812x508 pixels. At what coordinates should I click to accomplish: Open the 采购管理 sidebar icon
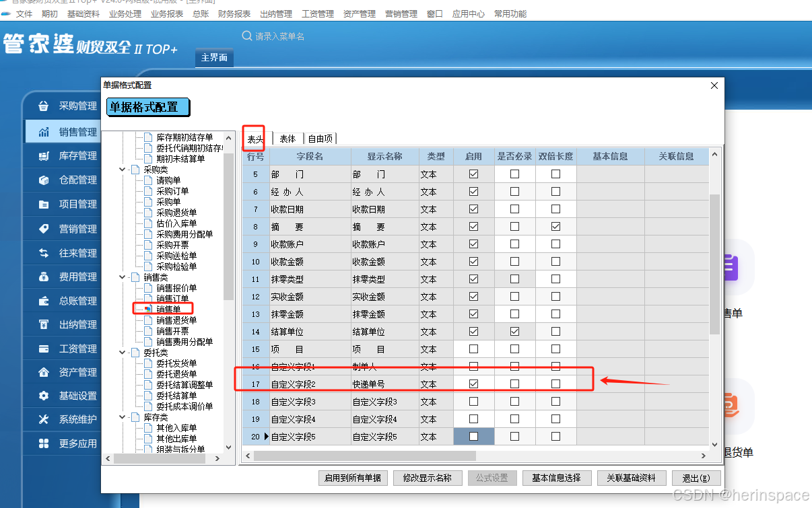point(44,106)
